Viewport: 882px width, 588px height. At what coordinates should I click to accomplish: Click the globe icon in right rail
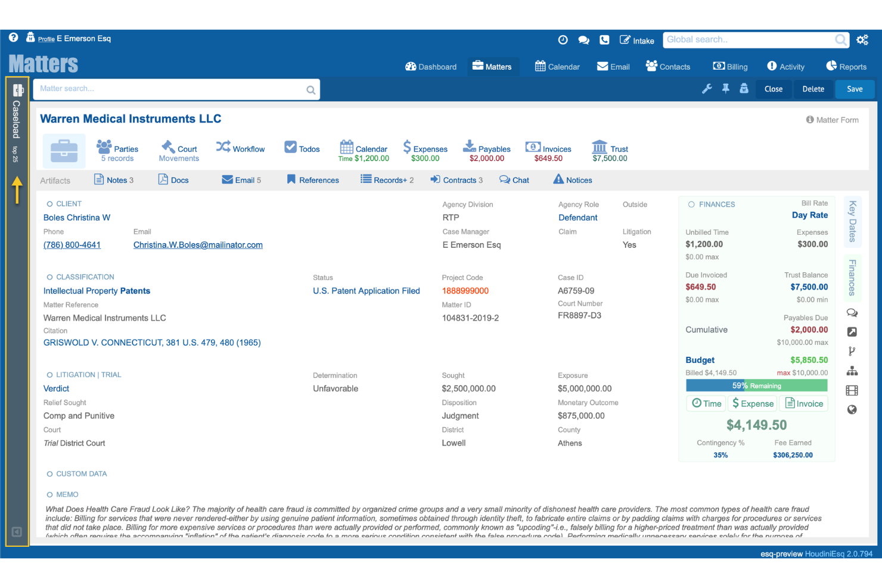coord(852,410)
